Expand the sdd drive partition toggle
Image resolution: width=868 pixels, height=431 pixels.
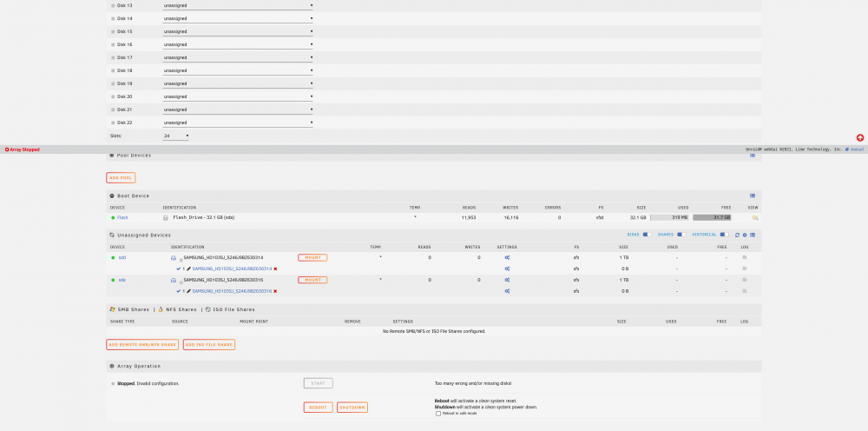coord(181,259)
